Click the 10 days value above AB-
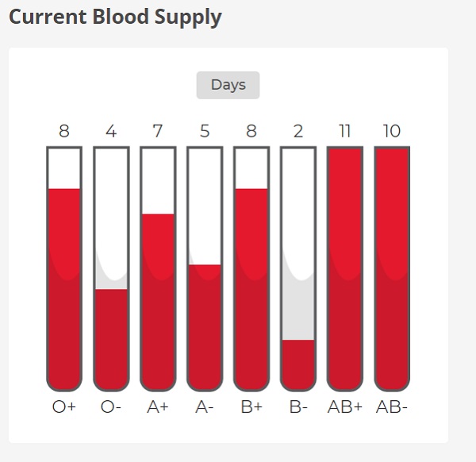Image resolution: width=476 pixels, height=462 pixels. 392,131
